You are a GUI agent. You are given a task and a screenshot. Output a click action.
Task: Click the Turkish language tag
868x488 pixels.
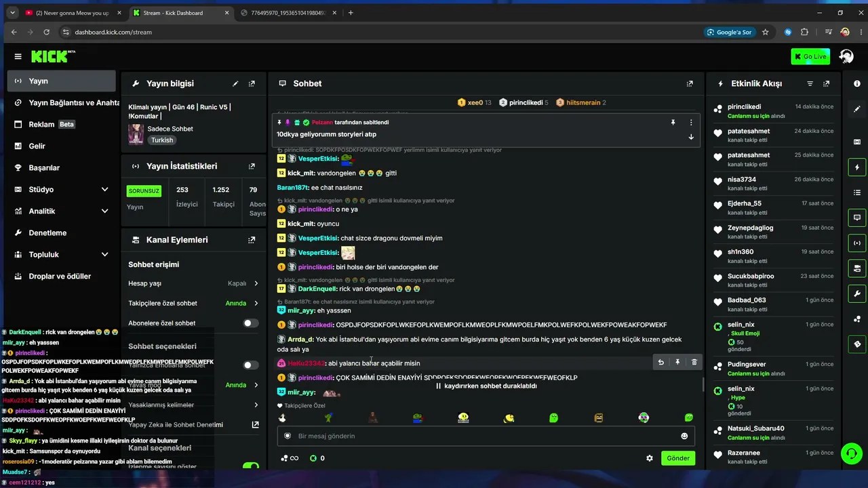click(x=162, y=140)
